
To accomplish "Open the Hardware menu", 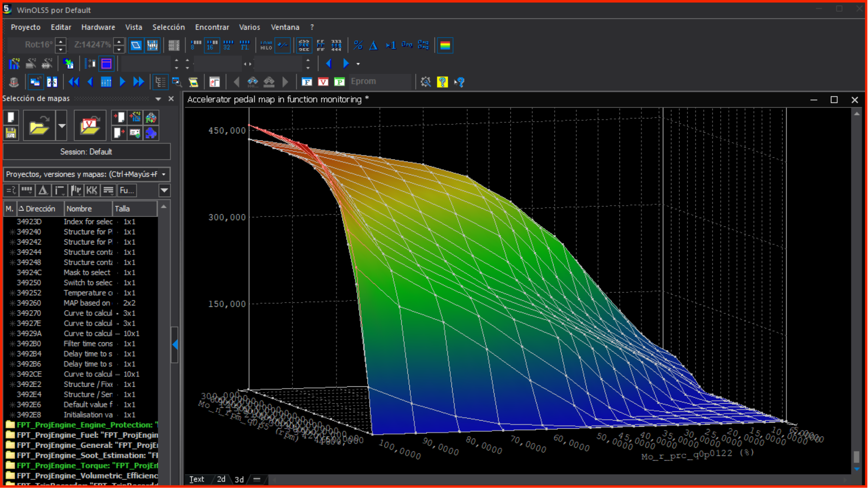I will [x=98, y=27].
